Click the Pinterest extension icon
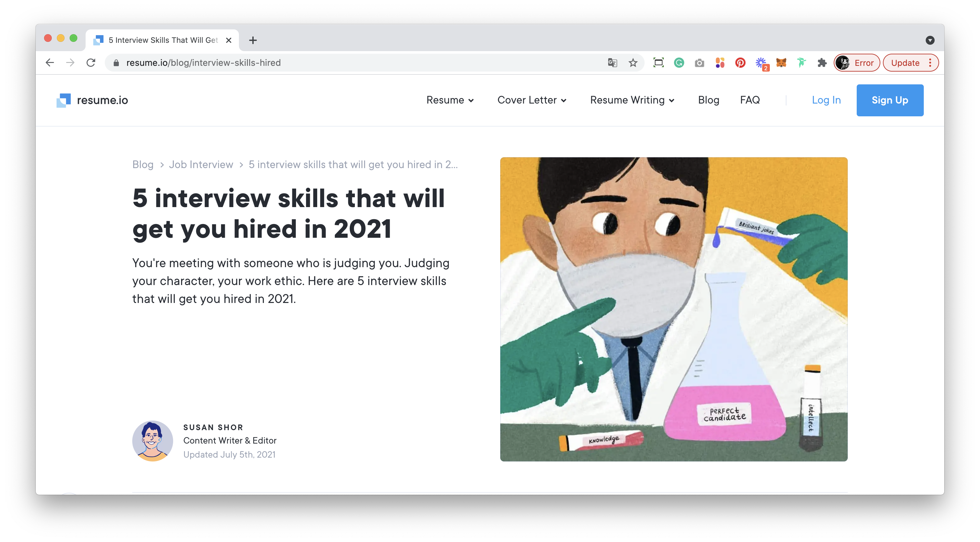Screen dimensions: 980x542 click(740, 63)
